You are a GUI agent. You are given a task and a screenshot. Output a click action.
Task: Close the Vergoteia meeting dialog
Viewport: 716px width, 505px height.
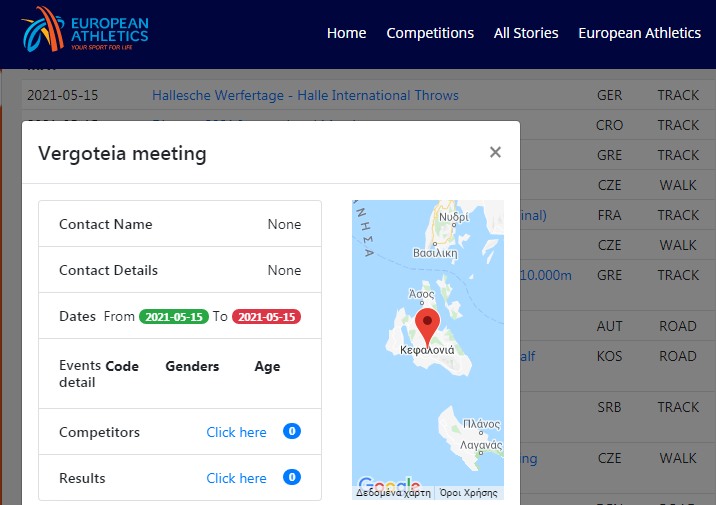click(x=495, y=153)
